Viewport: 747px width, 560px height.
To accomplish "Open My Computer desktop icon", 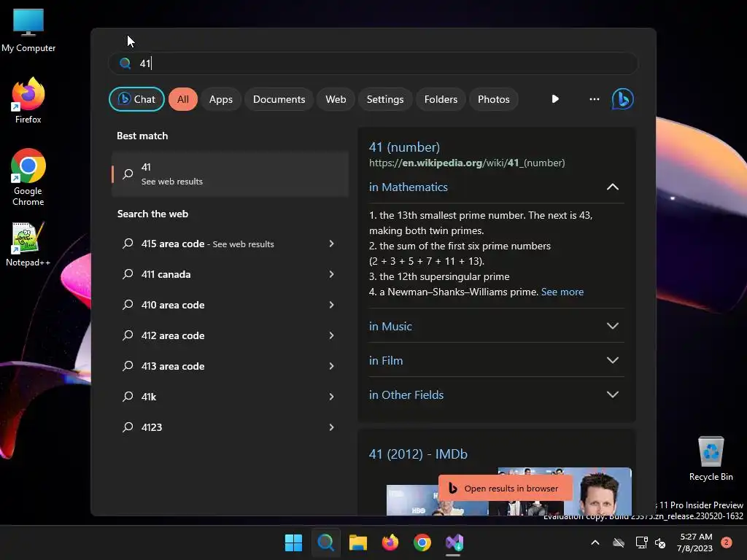I will point(28,29).
